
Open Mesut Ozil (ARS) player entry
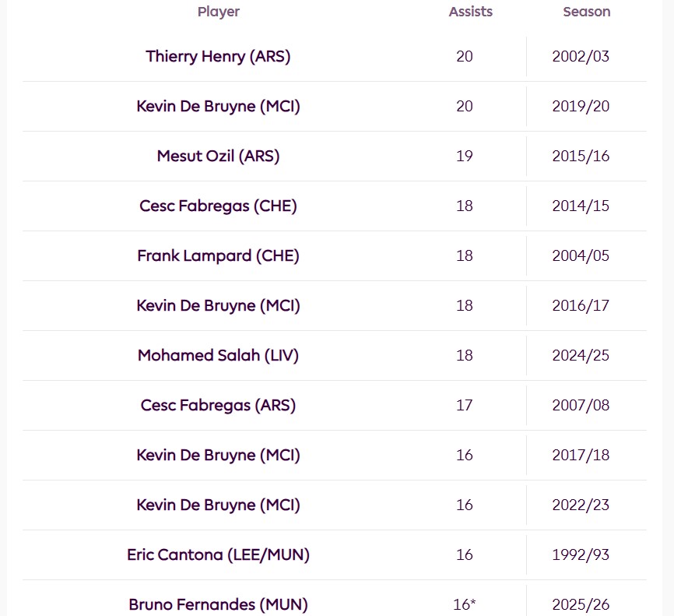click(218, 156)
